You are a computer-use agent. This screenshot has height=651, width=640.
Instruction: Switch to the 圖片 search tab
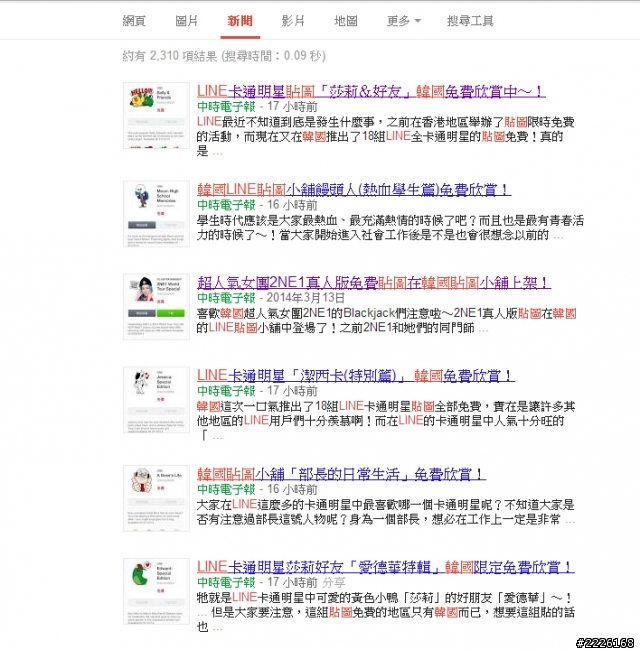186,21
